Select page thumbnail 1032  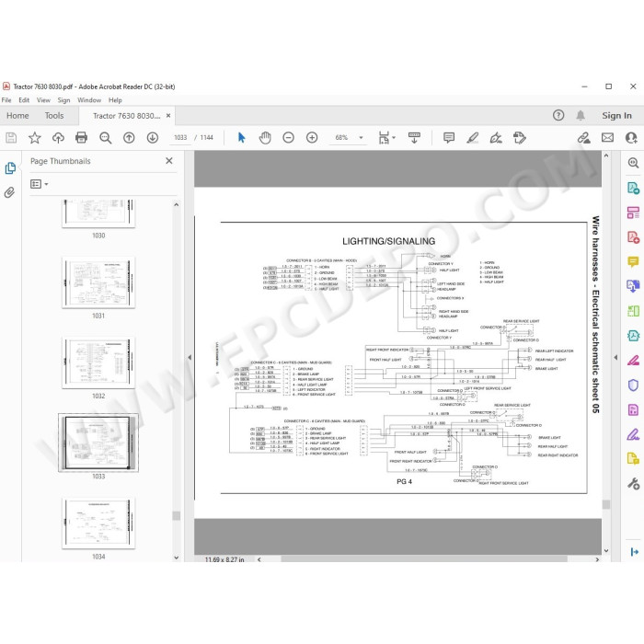click(x=98, y=362)
